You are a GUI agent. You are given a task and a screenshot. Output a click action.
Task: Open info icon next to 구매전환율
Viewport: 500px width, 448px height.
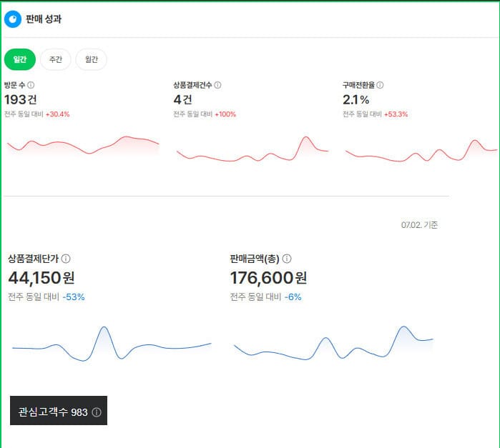coord(380,85)
